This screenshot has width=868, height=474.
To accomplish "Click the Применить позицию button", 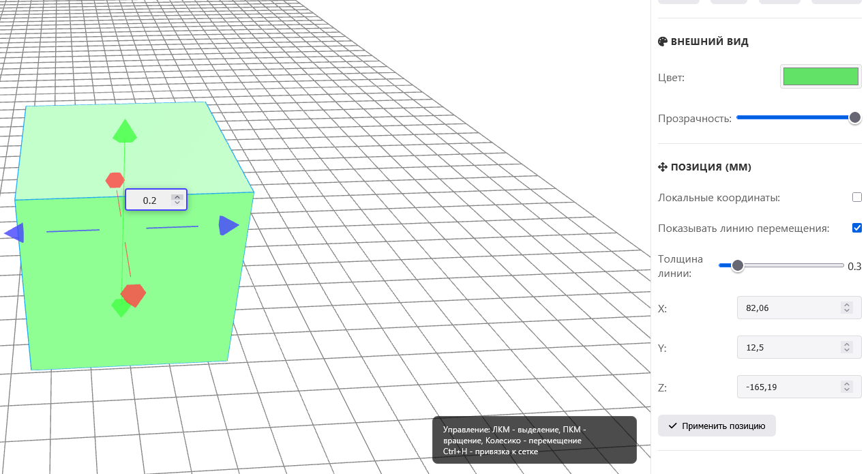I will (717, 426).
